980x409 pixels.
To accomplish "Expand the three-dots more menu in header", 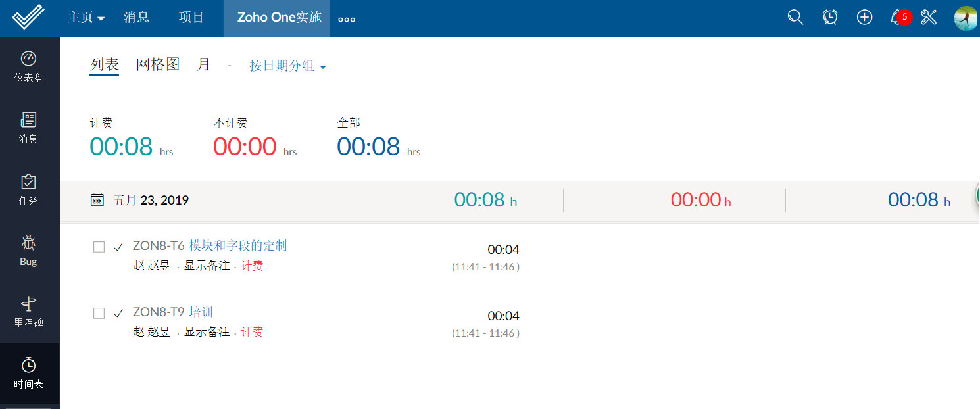I will pyautogui.click(x=347, y=20).
